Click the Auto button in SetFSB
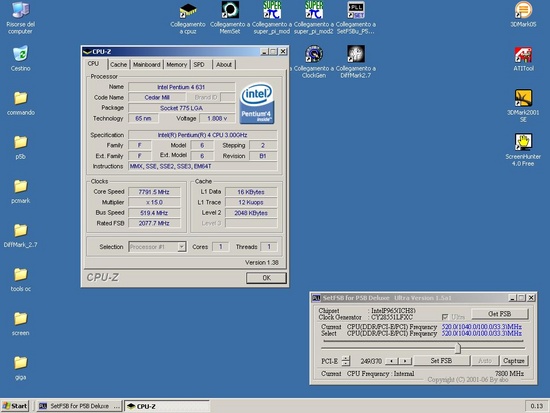This screenshot has height=413, width=550. [485, 360]
